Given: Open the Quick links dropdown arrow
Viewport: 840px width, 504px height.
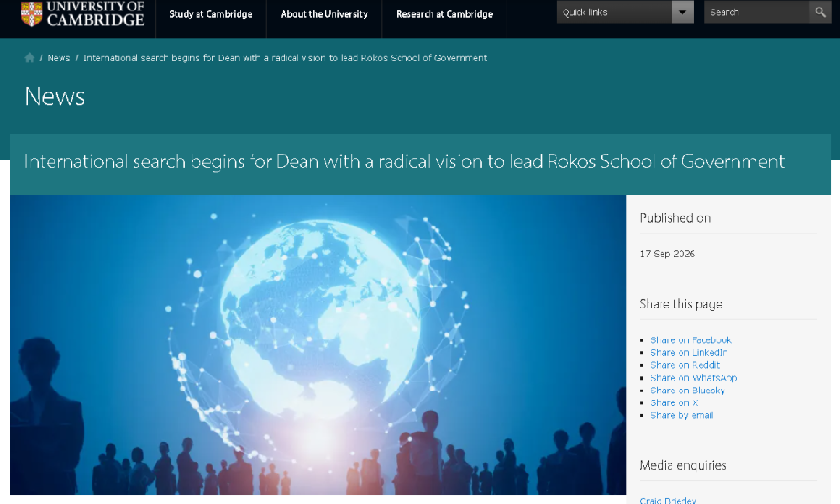Looking at the screenshot, I should (x=682, y=12).
